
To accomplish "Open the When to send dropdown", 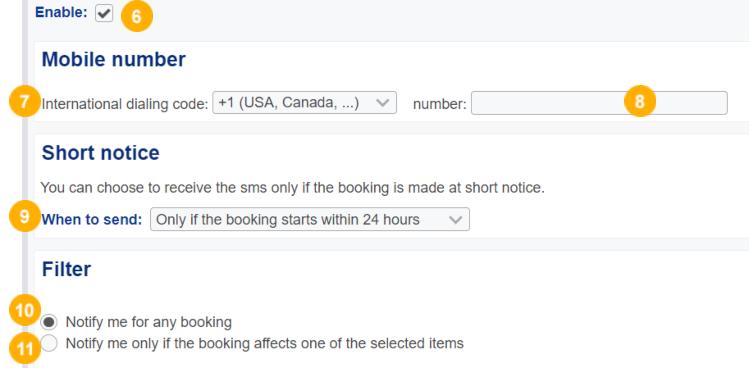I will pyautogui.click(x=310, y=219).
